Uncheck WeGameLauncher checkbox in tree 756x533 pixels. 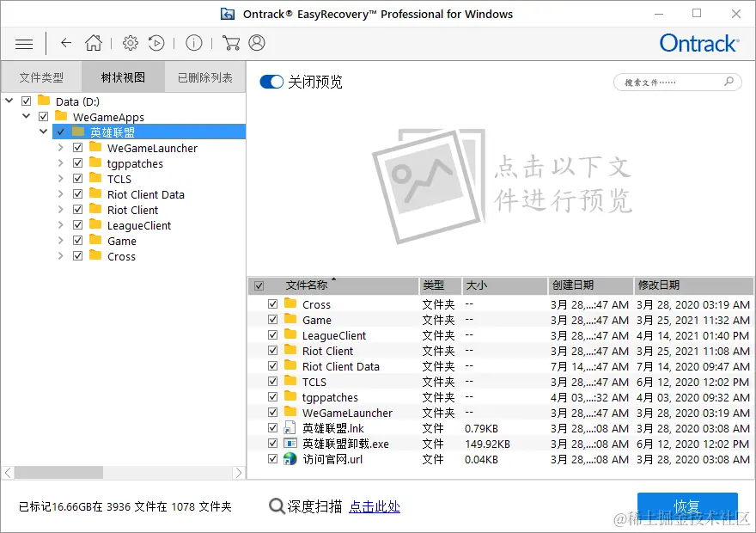point(77,148)
